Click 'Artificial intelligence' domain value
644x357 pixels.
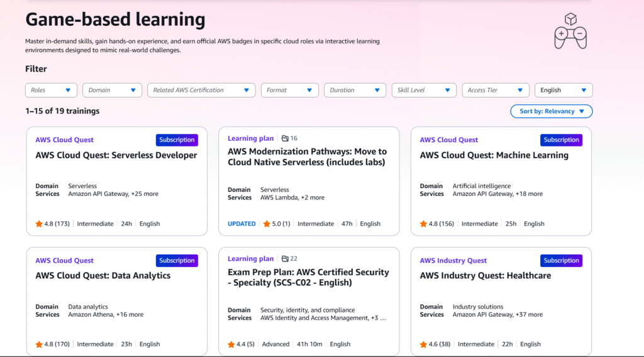point(481,186)
